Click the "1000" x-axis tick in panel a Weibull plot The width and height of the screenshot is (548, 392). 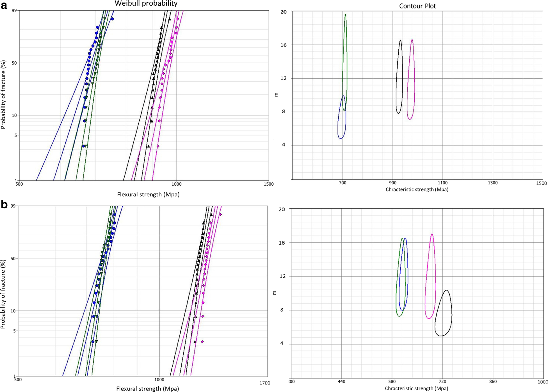[176, 184]
